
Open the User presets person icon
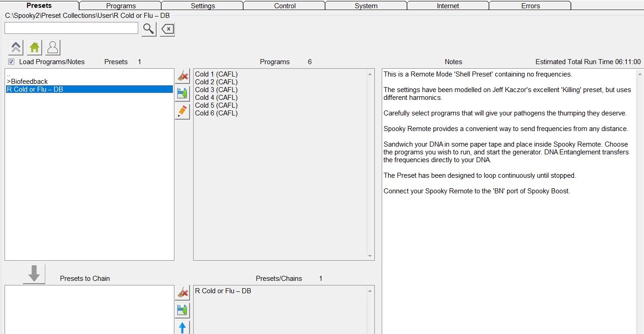(x=53, y=47)
